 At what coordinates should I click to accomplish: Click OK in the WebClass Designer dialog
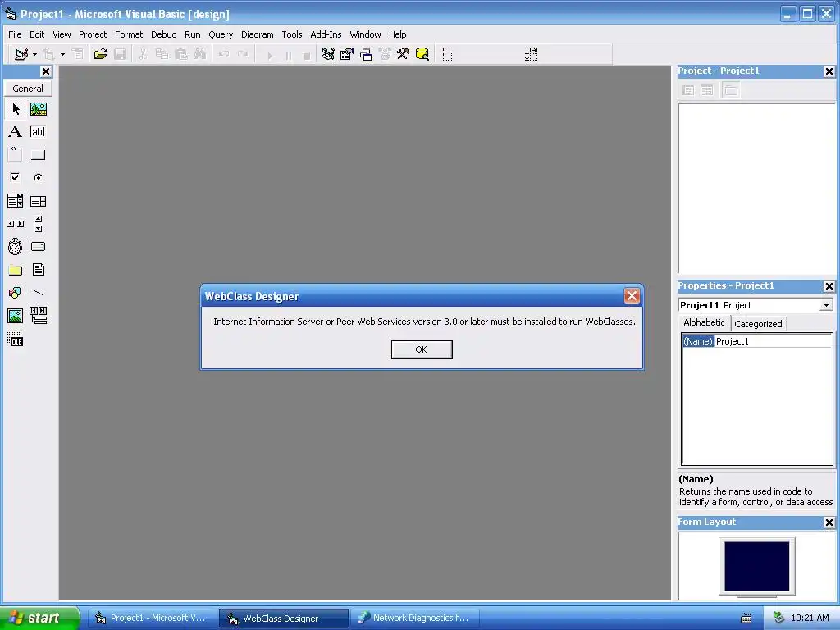click(422, 349)
